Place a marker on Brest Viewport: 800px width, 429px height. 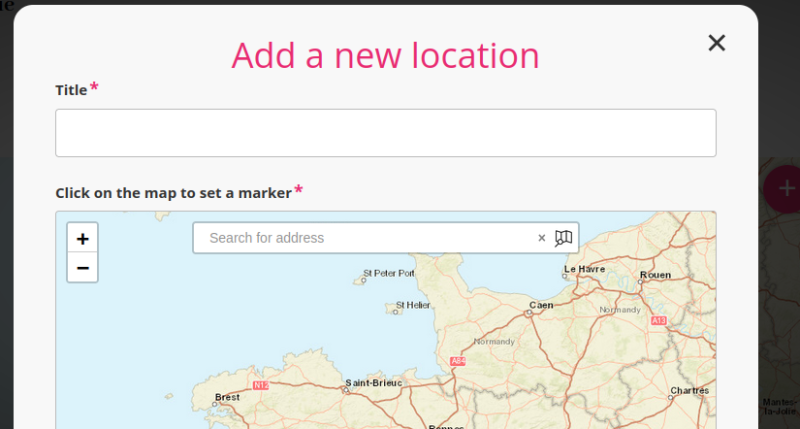pyautogui.click(x=219, y=405)
